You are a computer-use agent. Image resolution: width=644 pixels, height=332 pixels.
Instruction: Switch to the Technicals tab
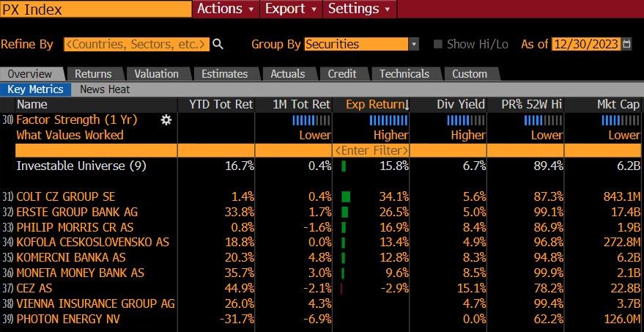tap(404, 74)
